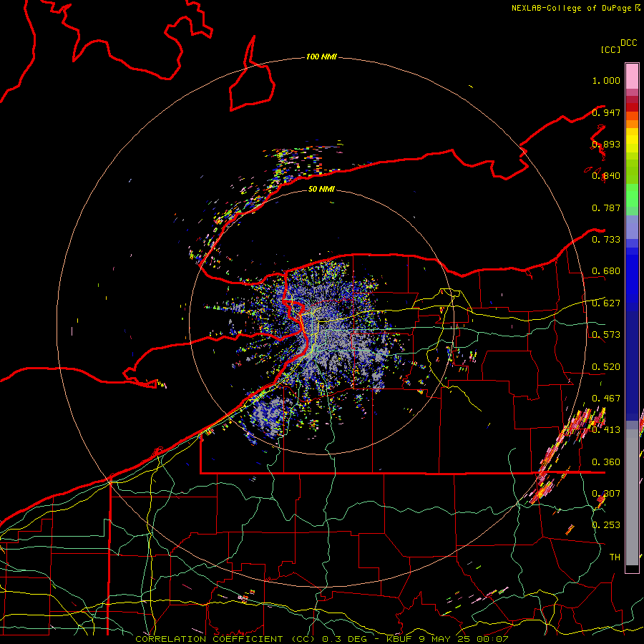Click the pink-orange echo band near the east edge
The height and width of the screenshot is (644, 644).
tap(566, 456)
